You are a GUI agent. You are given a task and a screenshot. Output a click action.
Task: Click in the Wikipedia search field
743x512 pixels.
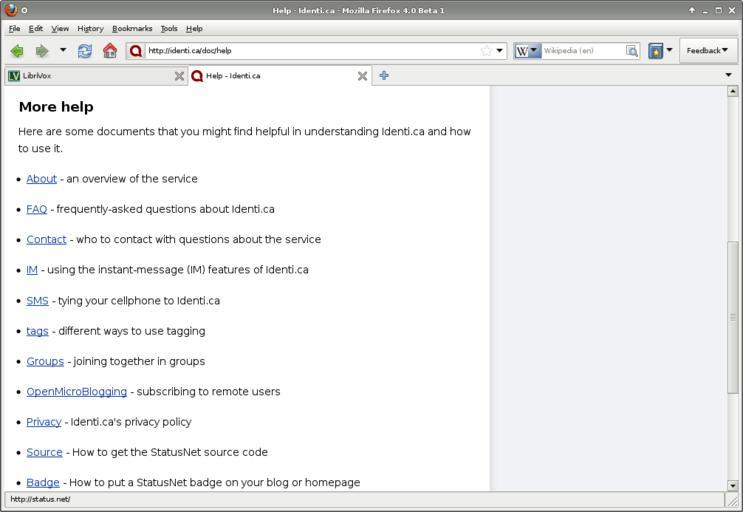point(582,51)
